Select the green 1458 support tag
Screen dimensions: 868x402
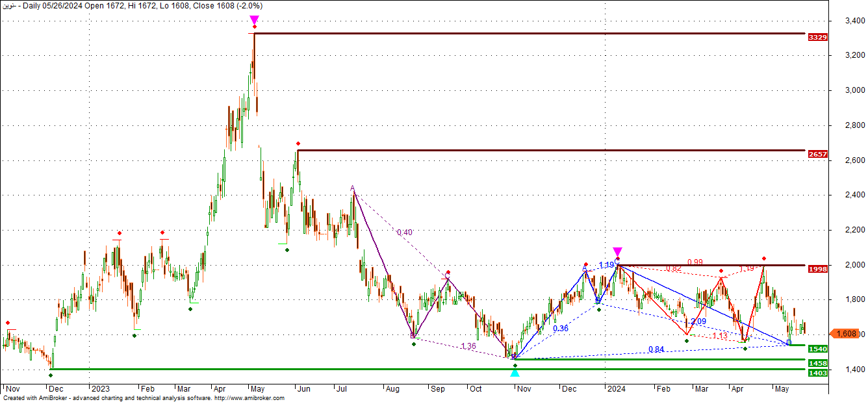817,363
